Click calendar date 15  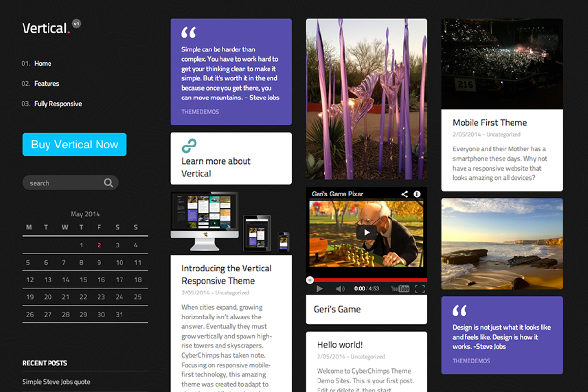click(x=83, y=280)
